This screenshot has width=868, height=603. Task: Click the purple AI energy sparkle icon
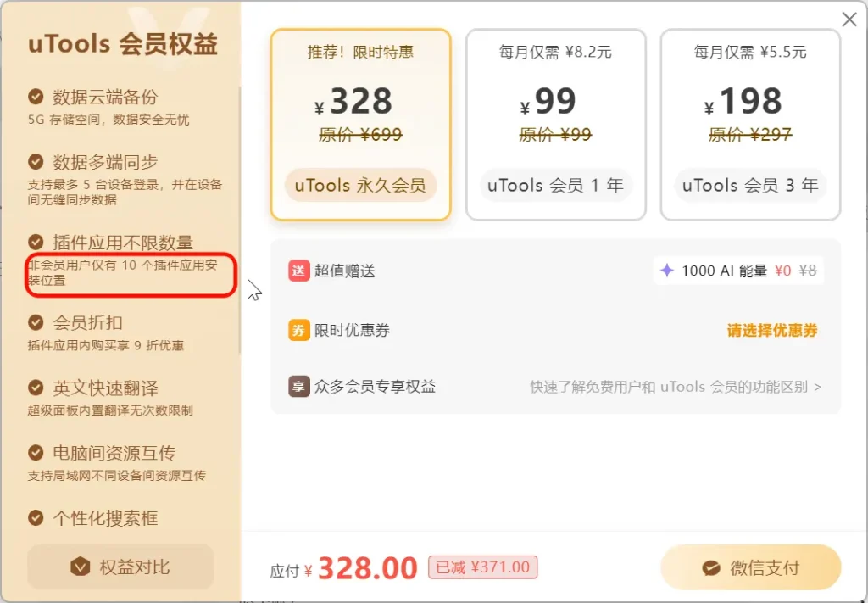(667, 271)
